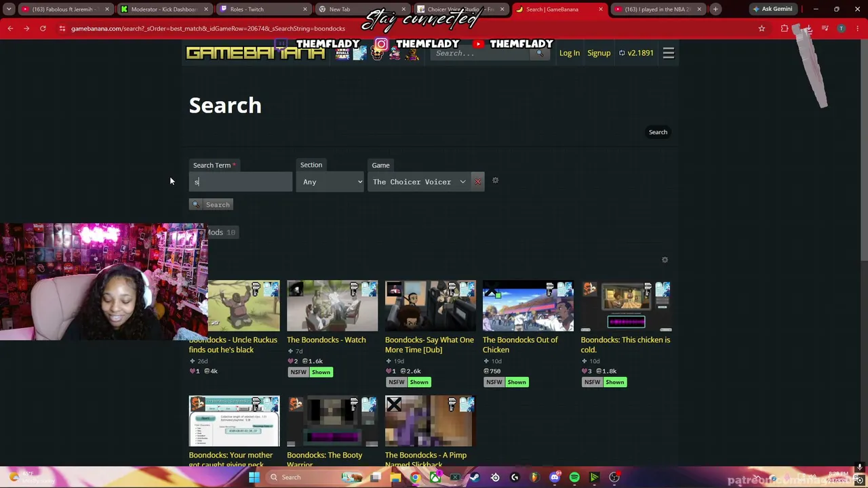Open The Boondocks - Watch title link
Image resolution: width=868 pixels, height=488 pixels.
[x=326, y=340]
